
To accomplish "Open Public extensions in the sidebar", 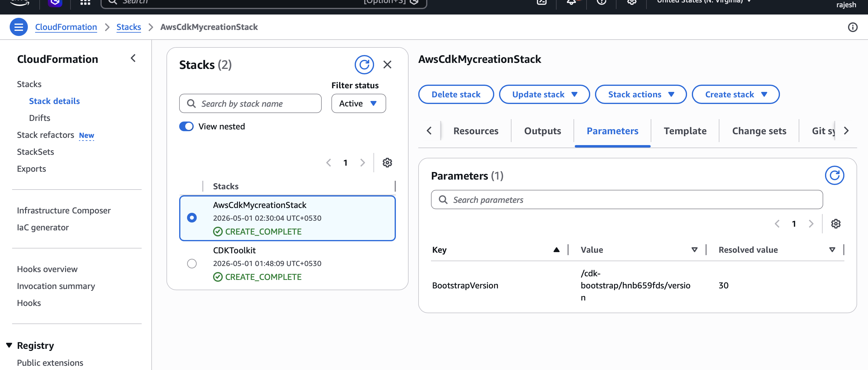I will tap(50, 362).
